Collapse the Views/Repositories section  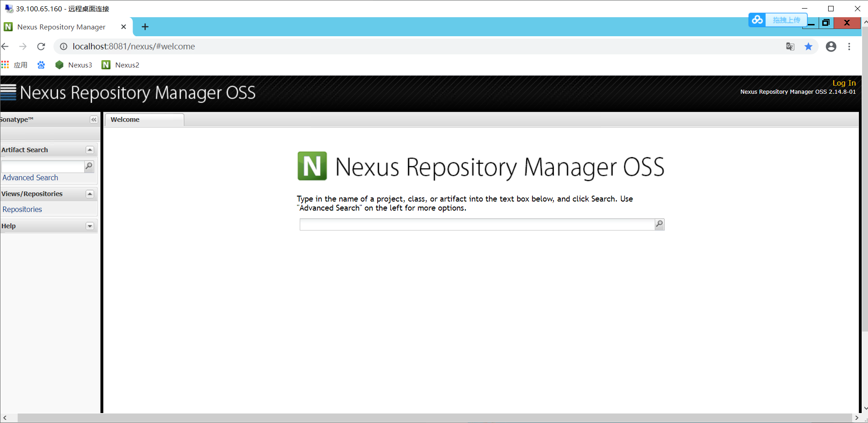[90, 194]
